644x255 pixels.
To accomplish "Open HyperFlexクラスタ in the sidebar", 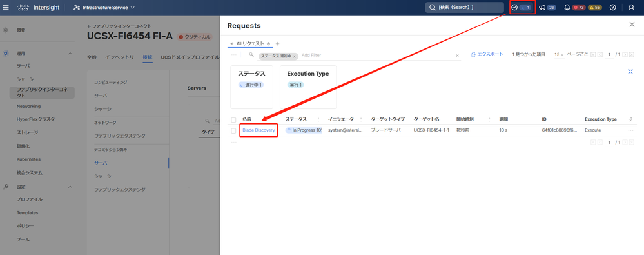I will click(x=35, y=119).
